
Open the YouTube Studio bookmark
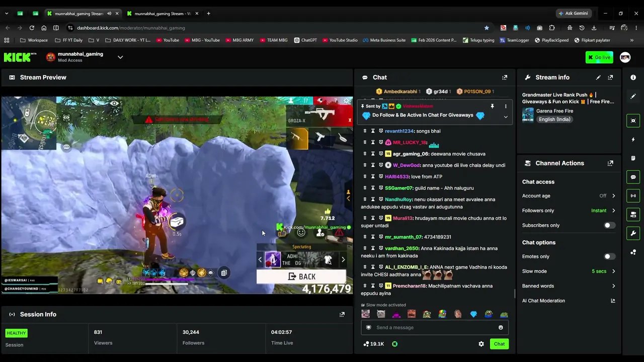(340, 40)
